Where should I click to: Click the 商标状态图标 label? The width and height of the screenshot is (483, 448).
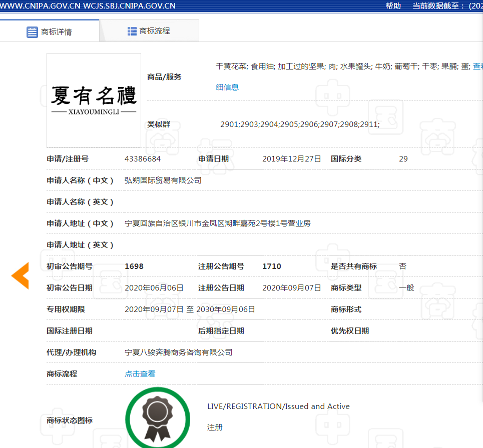click(69, 420)
